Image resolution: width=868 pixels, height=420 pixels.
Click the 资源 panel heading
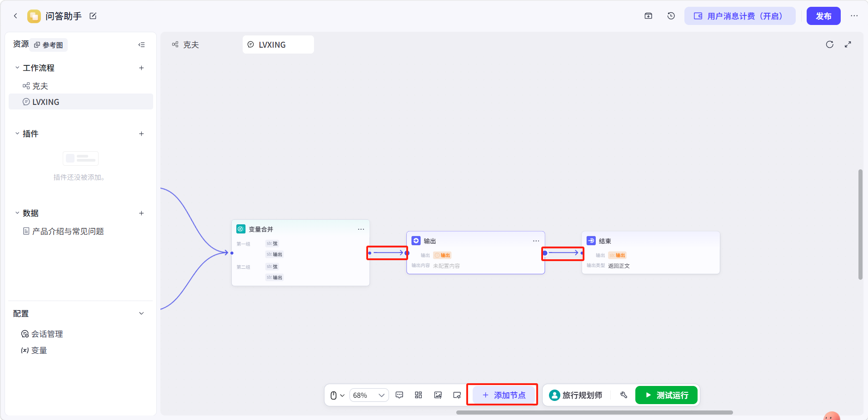point(21,44)
